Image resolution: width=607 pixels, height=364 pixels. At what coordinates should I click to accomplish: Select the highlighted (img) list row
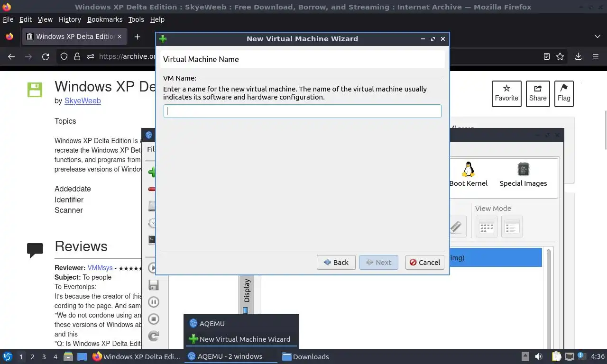tap(496, 257)
